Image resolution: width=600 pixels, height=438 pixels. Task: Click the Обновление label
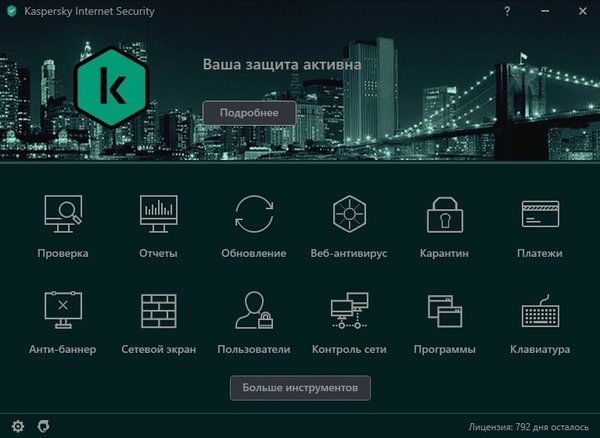(254, 254)
